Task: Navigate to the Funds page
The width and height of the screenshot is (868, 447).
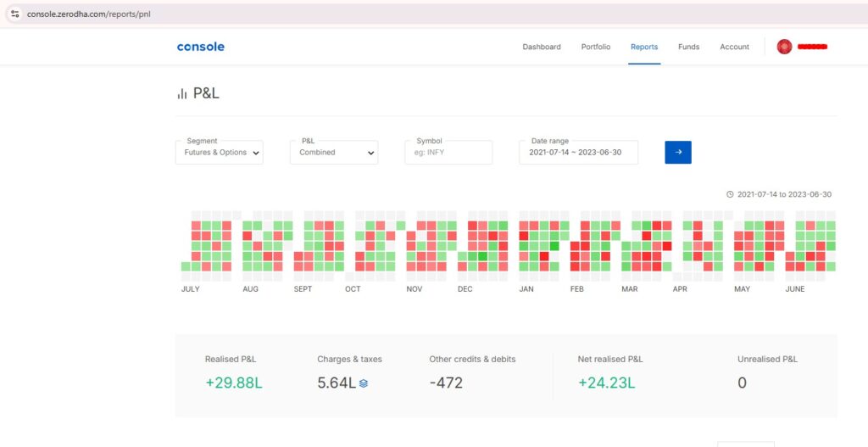Action: 688,47
